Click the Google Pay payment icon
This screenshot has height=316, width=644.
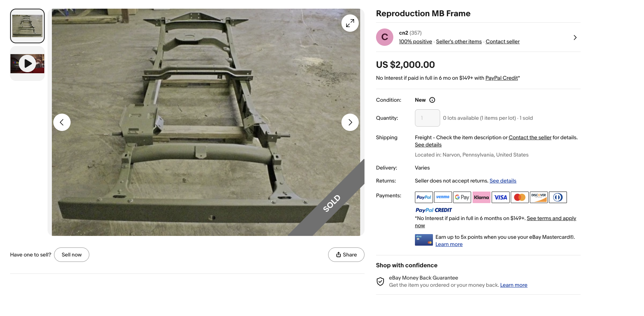coord(462,197)
